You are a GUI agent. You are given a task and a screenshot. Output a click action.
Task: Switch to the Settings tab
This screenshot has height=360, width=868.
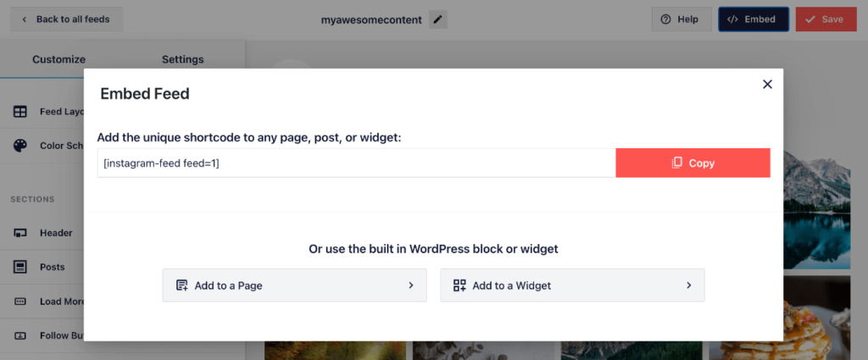(183, 59)
